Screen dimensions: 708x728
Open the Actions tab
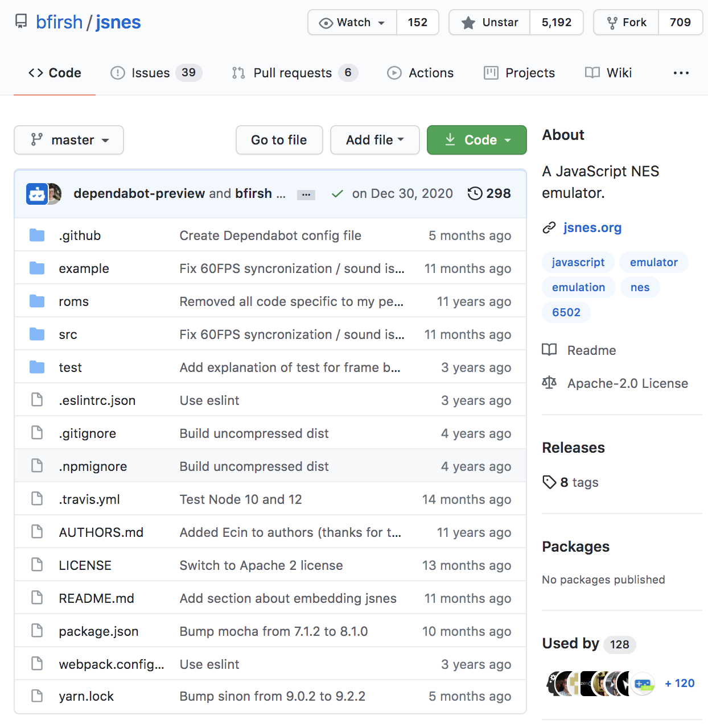pos(421,73)
